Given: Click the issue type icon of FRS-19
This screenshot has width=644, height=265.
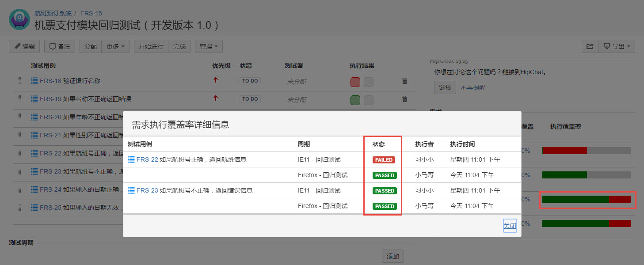Looking at the screenshot, I should pyautogui.click(x=34, y=99).
